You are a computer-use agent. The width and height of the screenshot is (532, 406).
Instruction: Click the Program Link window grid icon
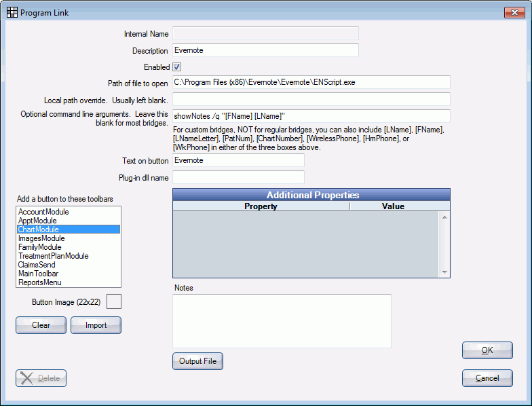point(12,12)
